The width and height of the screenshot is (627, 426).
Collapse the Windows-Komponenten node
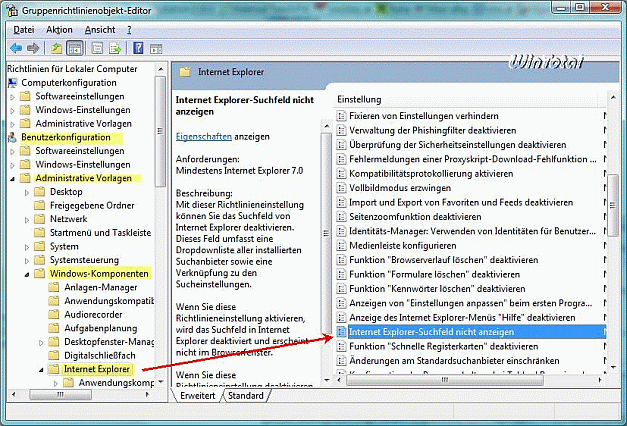[27, 274]
